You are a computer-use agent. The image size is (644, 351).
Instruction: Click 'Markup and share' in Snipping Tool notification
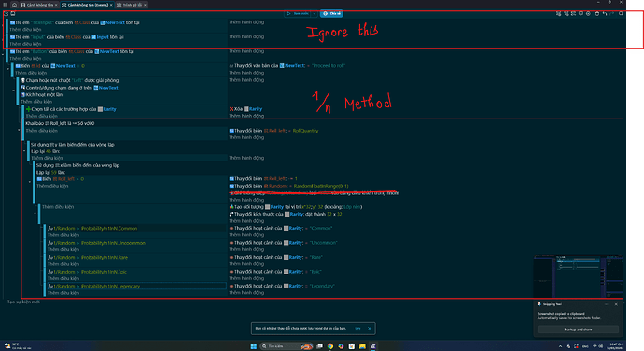578,330
